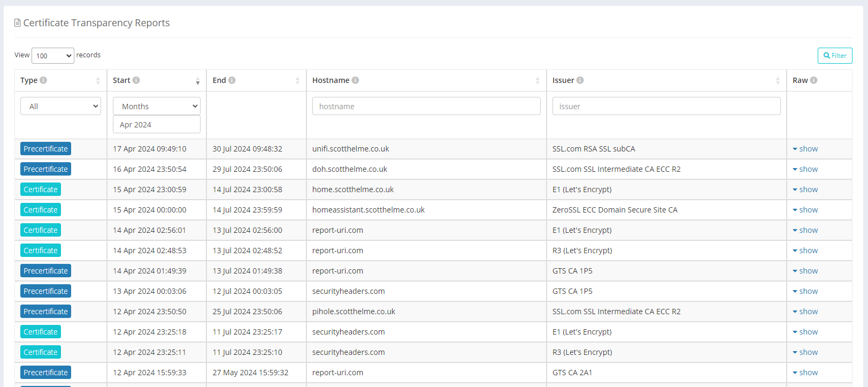868x387 pixels.
Task: Open the Months date range dropdown
Action: coord(157,106)
